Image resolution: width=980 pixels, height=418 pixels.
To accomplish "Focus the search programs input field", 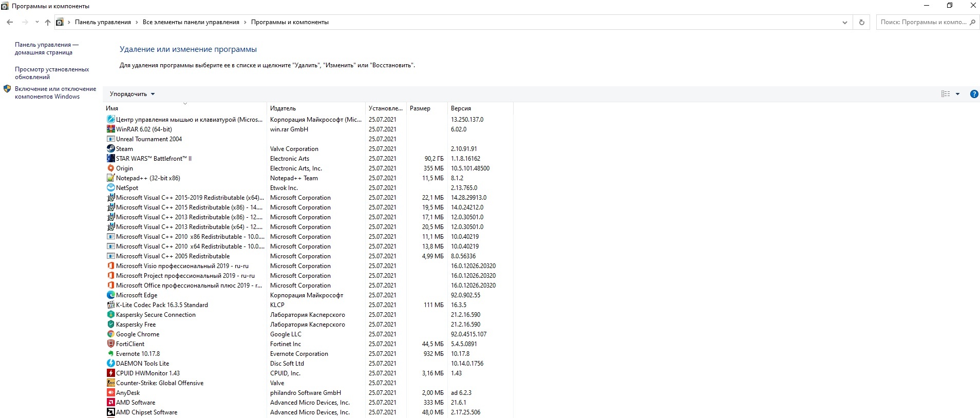I will tap(923, 22).
